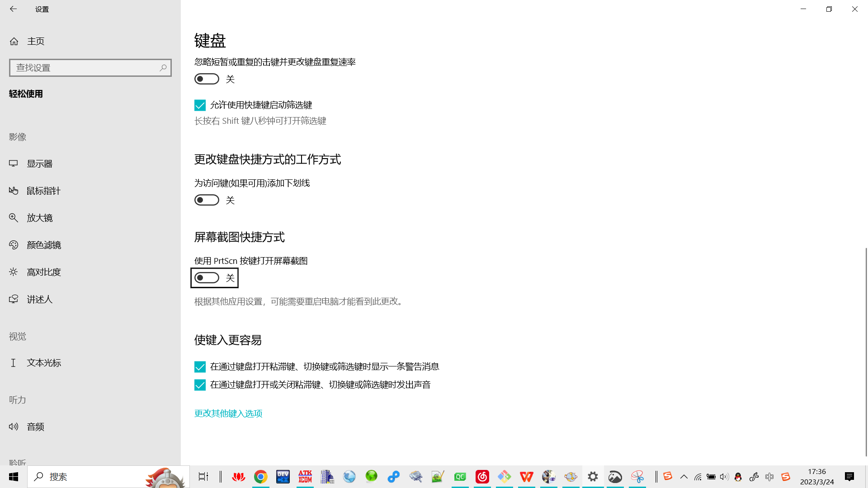Open 显示器 display settings

point(39,164)
